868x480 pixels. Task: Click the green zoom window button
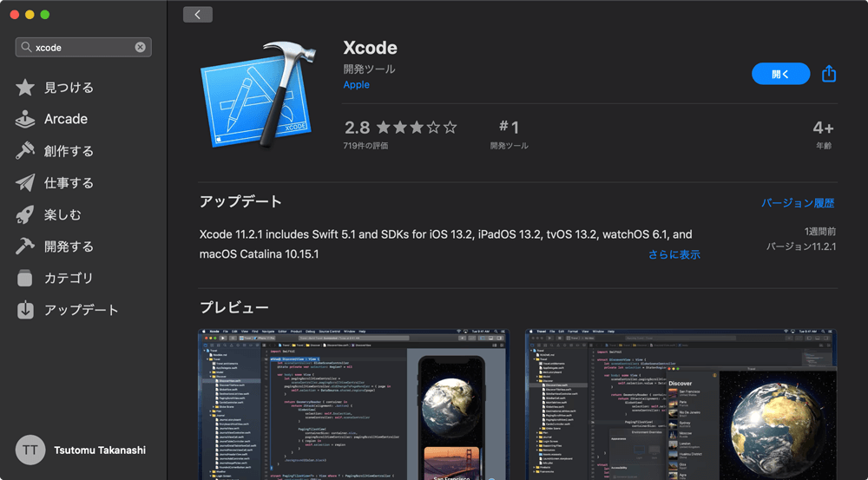[x=45, y=15]
